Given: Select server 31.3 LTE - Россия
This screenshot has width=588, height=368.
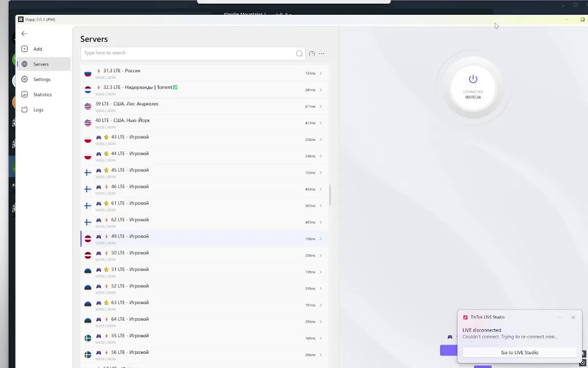Looking at the screenshot, I should click(x=204, y=73).
